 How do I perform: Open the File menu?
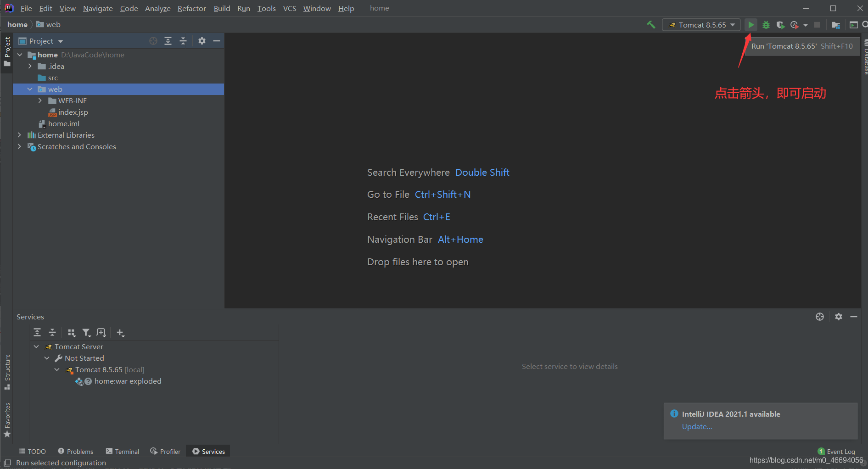pos(26,8)
